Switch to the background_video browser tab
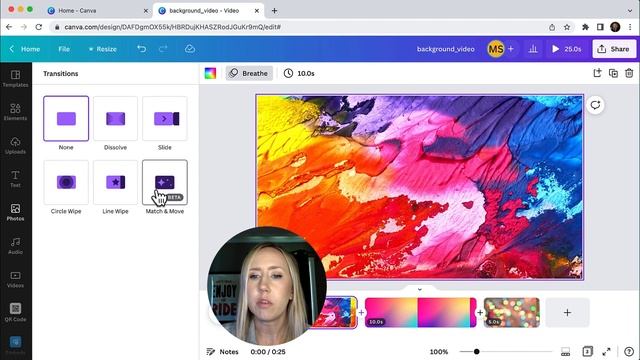 point(208,11)
